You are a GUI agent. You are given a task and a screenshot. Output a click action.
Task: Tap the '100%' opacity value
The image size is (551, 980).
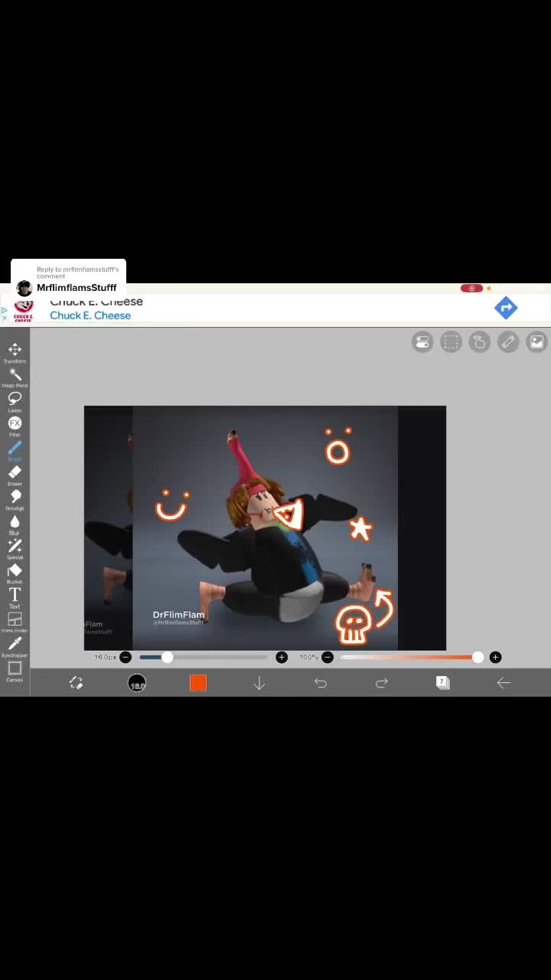point(308,657)
